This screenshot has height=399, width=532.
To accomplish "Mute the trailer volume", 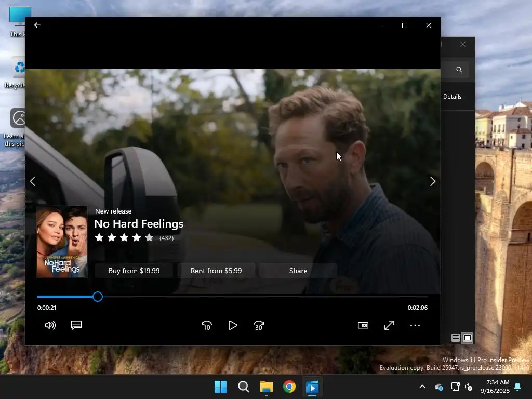I will pyautogui.click(x=50, y=325).
